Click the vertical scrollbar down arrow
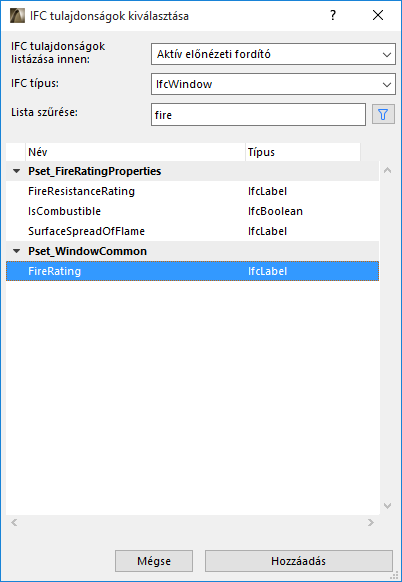 tap(388, 506)
